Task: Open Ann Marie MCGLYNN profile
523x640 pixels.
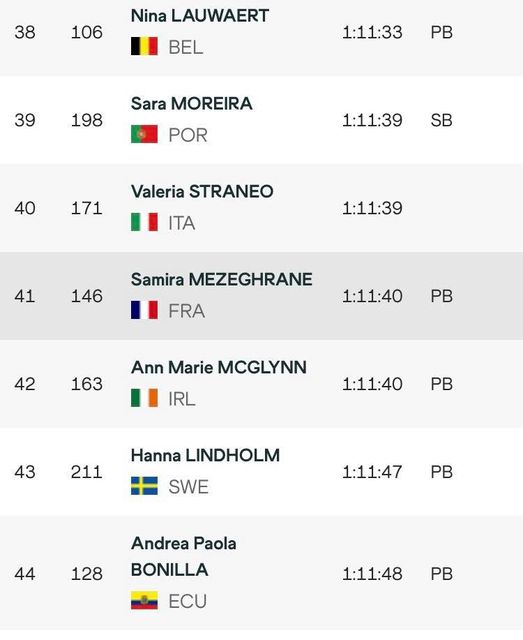Action: (x=219, y=368)
